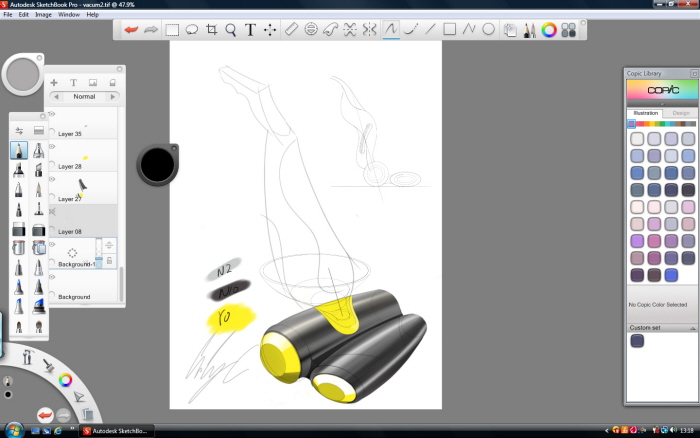Choose the Crop tool
Screen dimensions: 700x438
(212, 30)
